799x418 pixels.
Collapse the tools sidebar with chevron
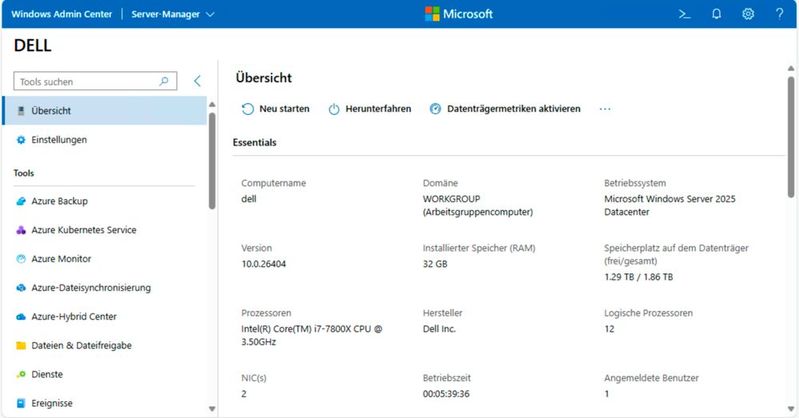point(197,81)
